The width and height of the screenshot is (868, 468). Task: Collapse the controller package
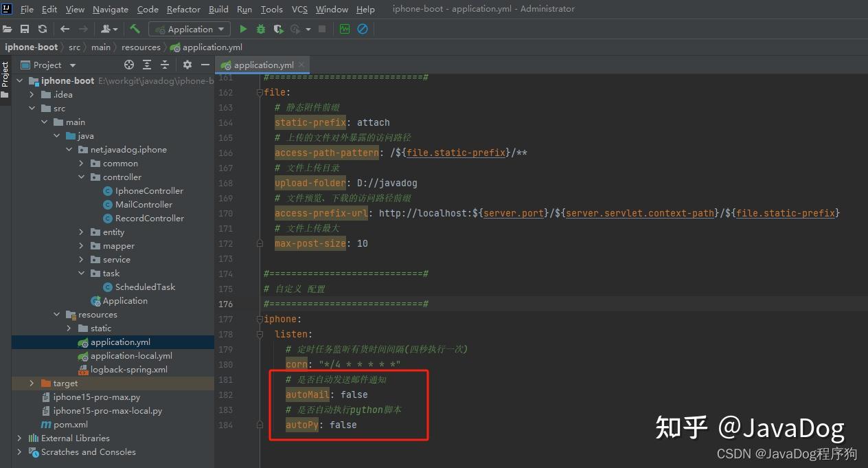(x=82, y=177)
